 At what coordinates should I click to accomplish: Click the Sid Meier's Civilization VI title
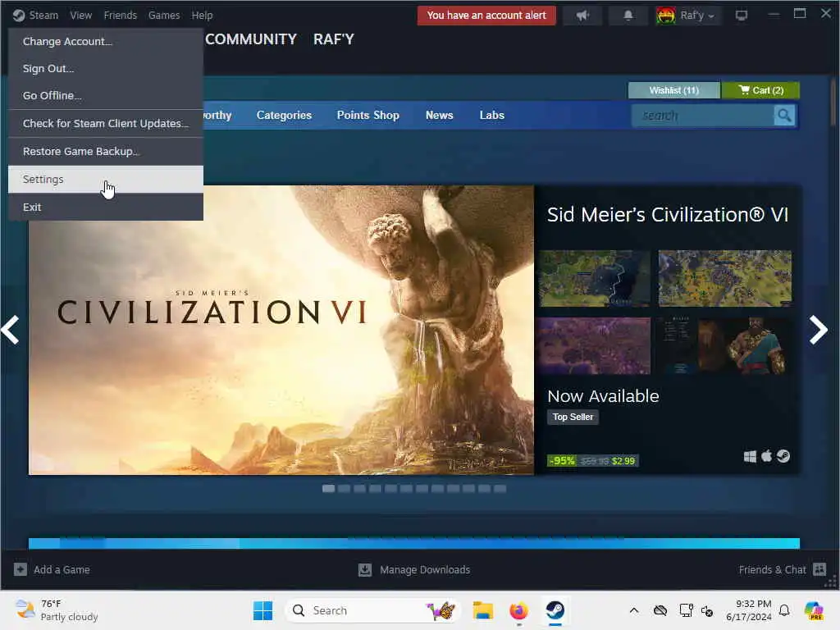coord(668,215)
